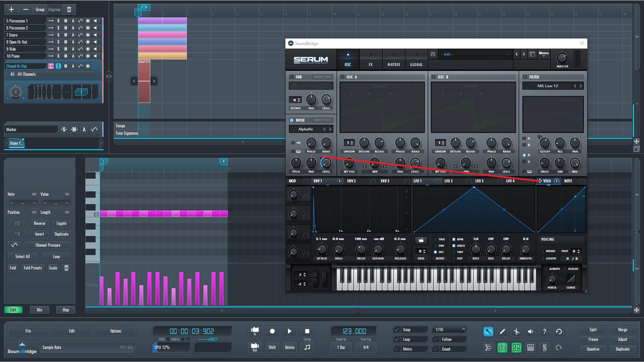This screenshot has width=644, height=362.
Task: Open the mixer view icon
Action: (530, 348)
